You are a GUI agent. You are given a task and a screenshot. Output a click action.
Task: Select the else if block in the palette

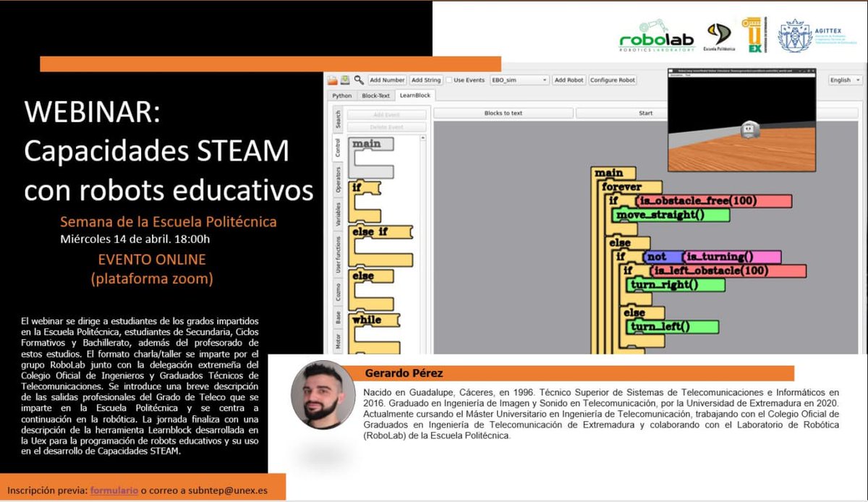[380, 245]
